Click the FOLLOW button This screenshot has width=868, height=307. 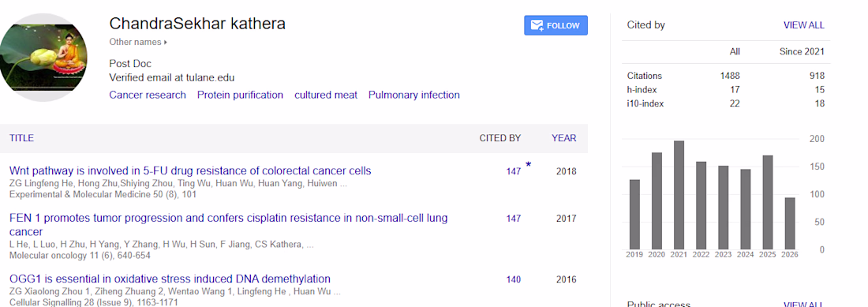[556, 25]
